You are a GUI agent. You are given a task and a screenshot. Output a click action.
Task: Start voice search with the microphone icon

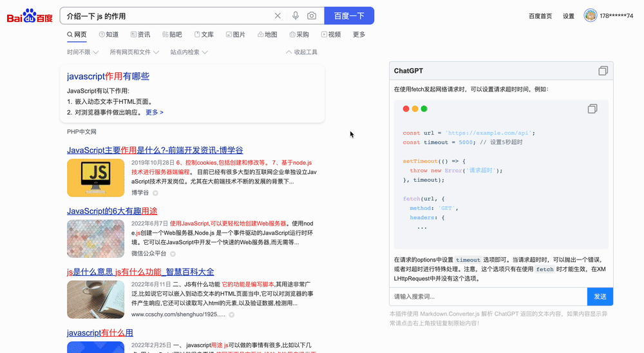point(296,15)
